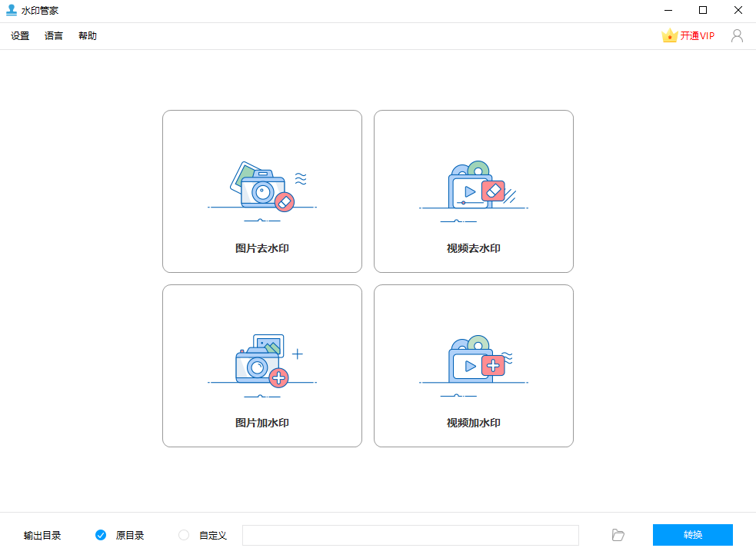756x558 pixels.
Task: Click the custom output path input field
Action: tap(410, 535)
